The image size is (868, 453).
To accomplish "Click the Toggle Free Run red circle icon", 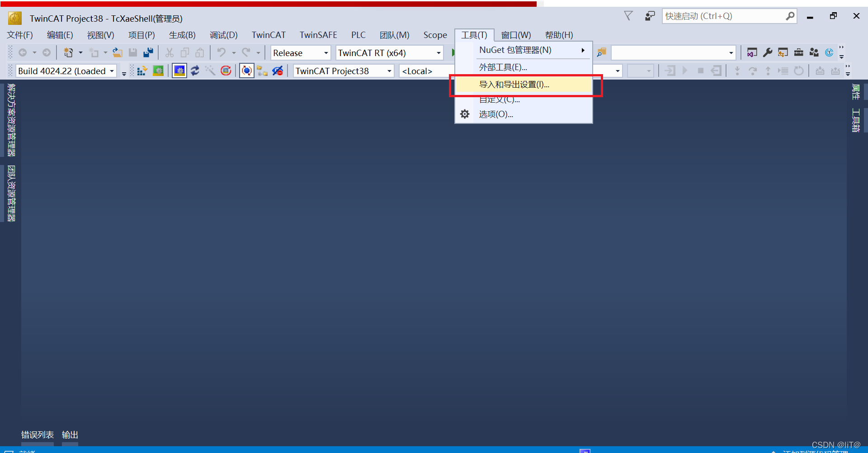I will tap(226, 71).
